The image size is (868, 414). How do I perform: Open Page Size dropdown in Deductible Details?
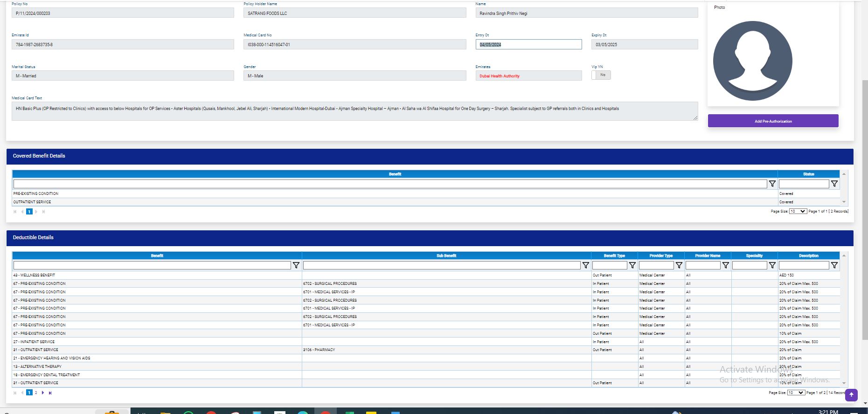click(796, 393)
